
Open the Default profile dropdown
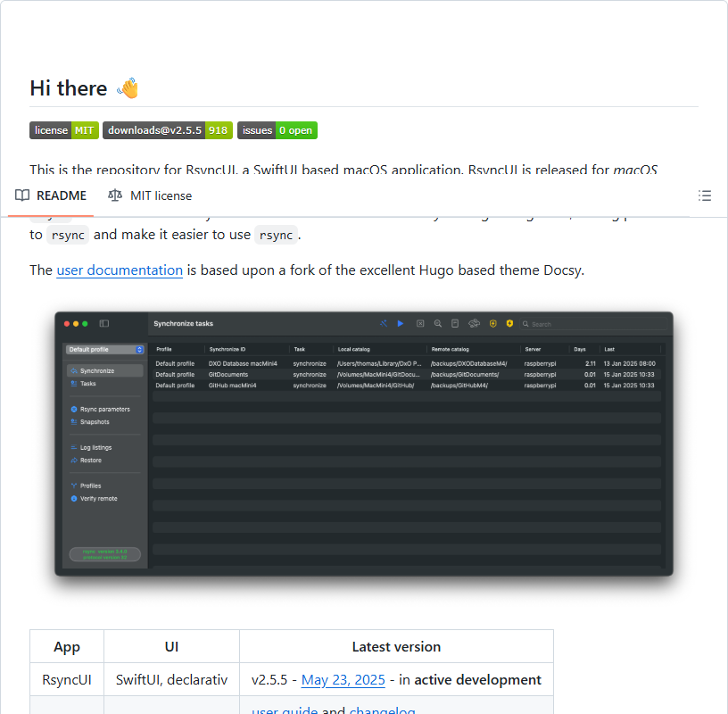104,350
